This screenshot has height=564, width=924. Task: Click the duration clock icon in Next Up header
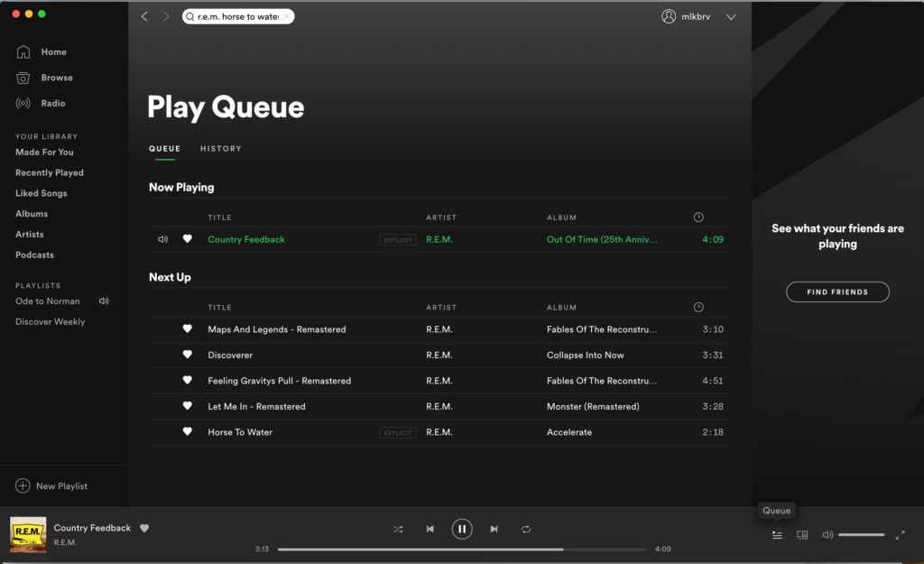[698, 307]
